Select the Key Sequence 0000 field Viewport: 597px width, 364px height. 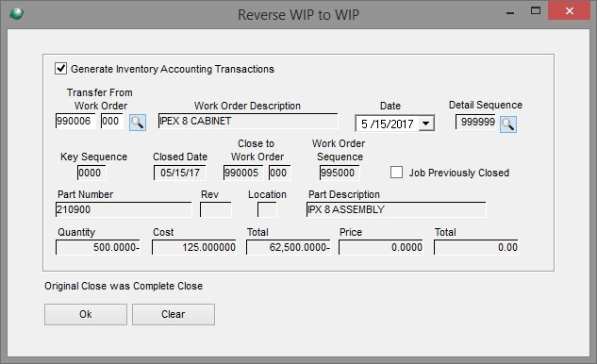click(91, 173)
